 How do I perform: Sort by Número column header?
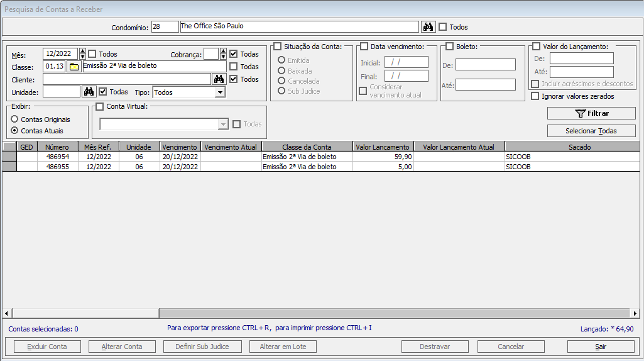pos(58,147)
